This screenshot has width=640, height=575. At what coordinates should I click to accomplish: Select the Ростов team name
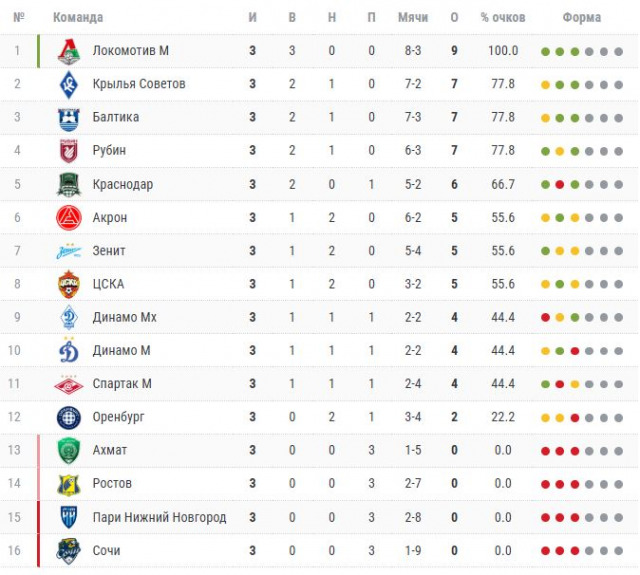[x=111, y=483]
